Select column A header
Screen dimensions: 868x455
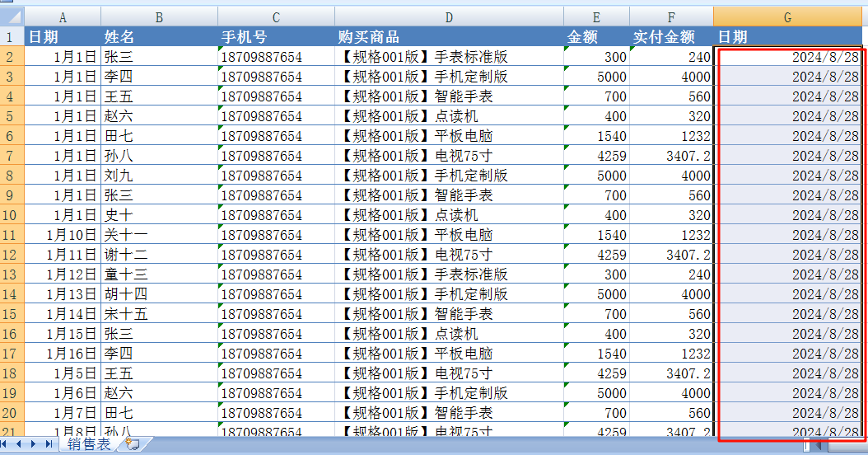click(x=63, y=16)
